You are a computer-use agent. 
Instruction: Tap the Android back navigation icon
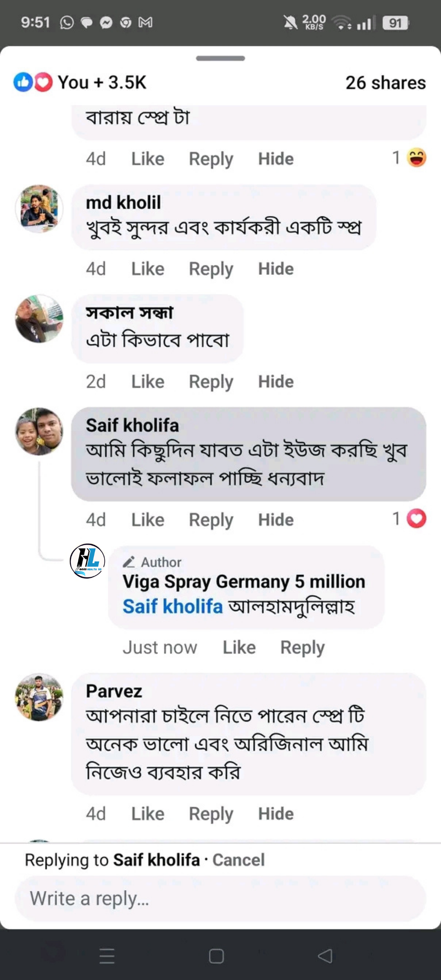325,956
